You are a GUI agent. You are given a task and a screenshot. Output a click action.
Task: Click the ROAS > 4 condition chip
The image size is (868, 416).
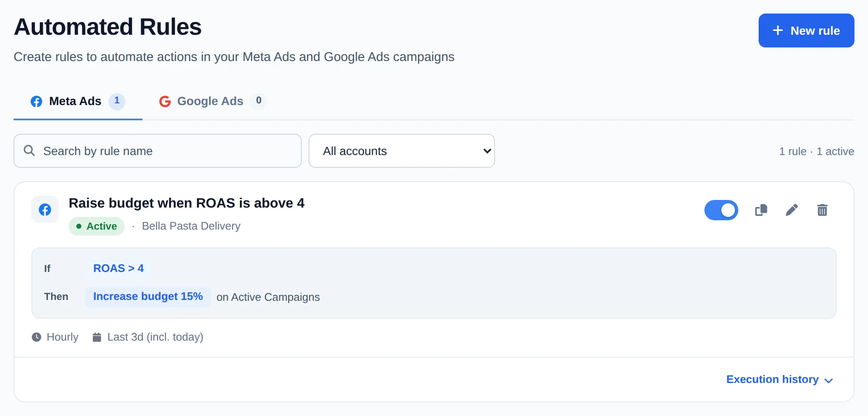pos(119,269)
